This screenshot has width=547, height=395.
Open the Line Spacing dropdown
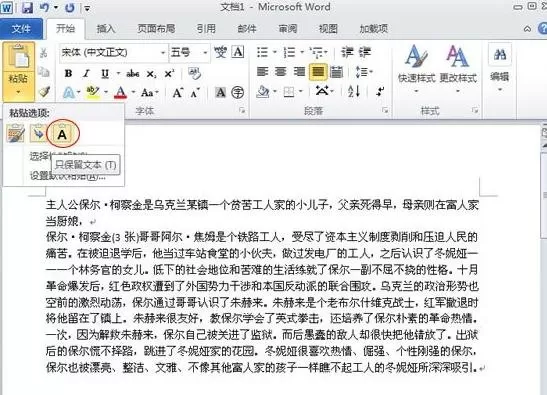(363, 72)
